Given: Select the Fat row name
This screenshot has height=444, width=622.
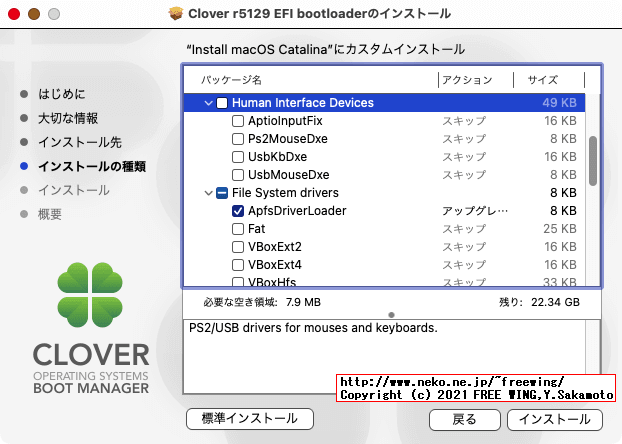Looking at the screenshot, I should [257, 229].
